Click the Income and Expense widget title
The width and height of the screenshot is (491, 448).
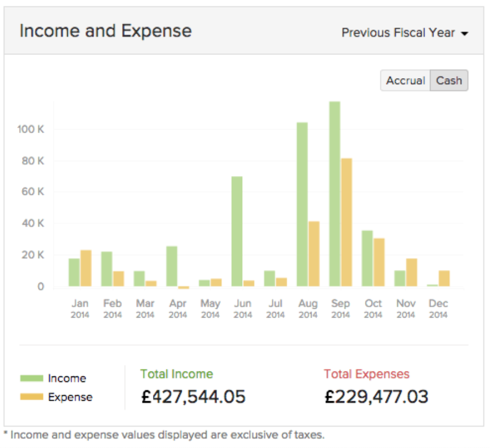pyautogui.click(x=106, y=31)
